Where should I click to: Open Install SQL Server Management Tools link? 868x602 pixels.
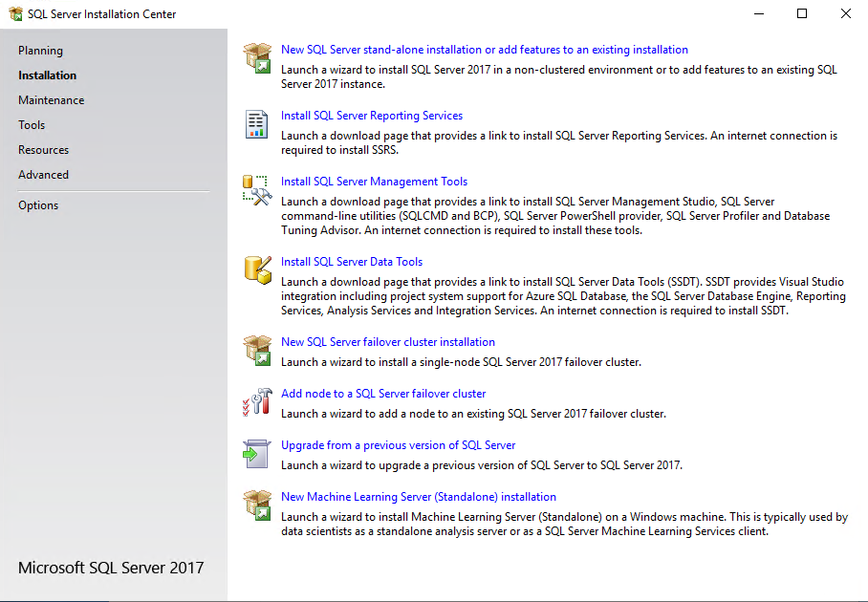point(374,181)
